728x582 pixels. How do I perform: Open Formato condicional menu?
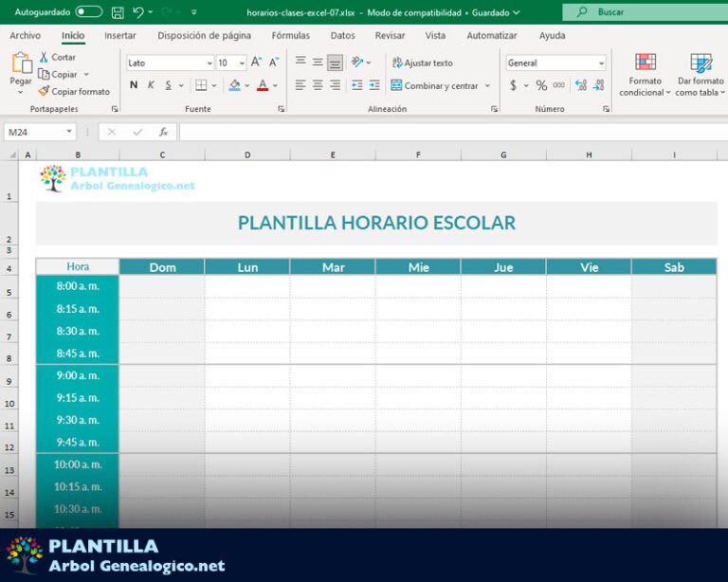point(645,74)
